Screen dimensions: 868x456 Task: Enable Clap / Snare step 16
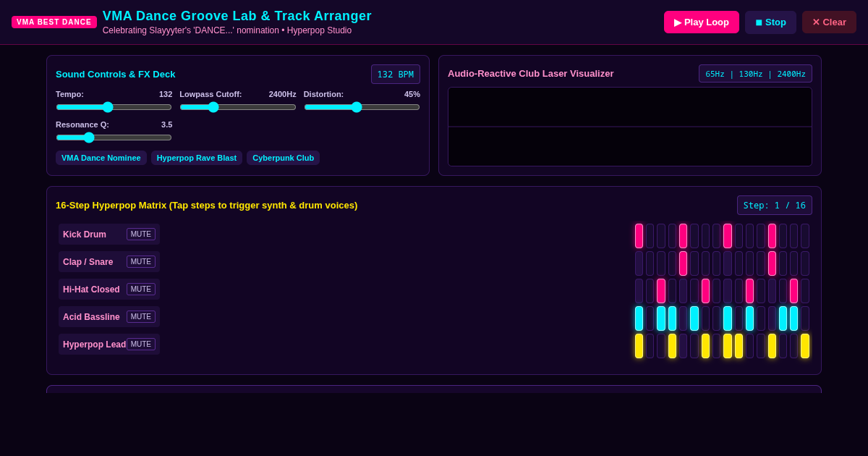pos(805,263)
